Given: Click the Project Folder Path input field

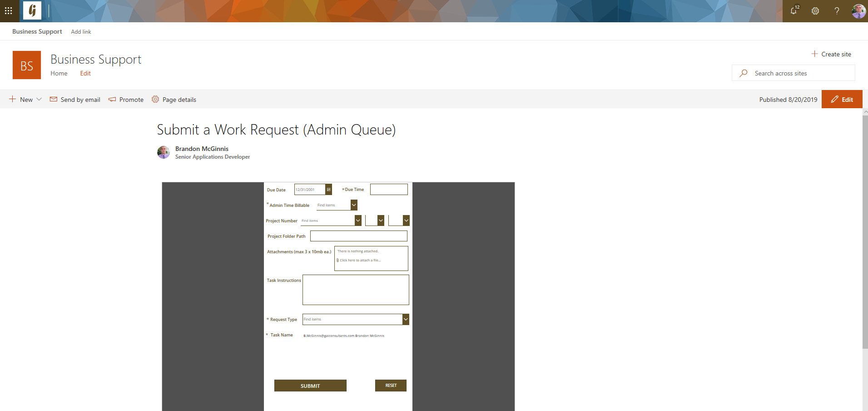Looking at the screenshot, I should tap(358, 236).
